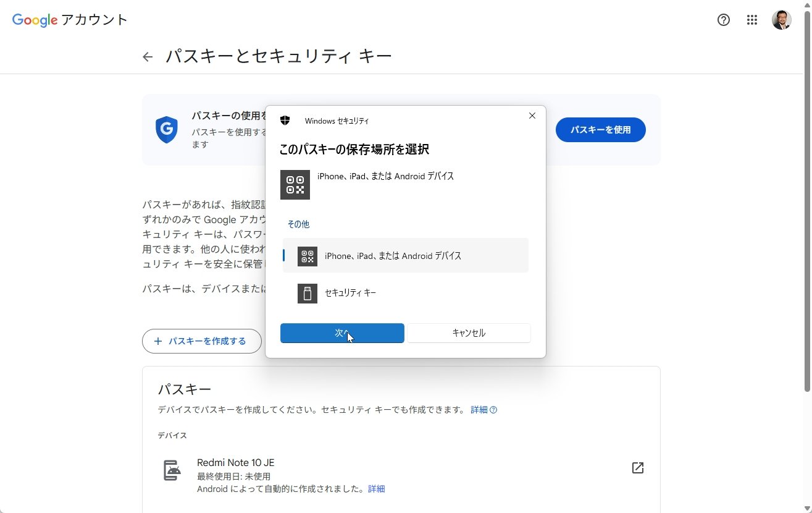Open Google Help question mark icon

click(724, 20)
